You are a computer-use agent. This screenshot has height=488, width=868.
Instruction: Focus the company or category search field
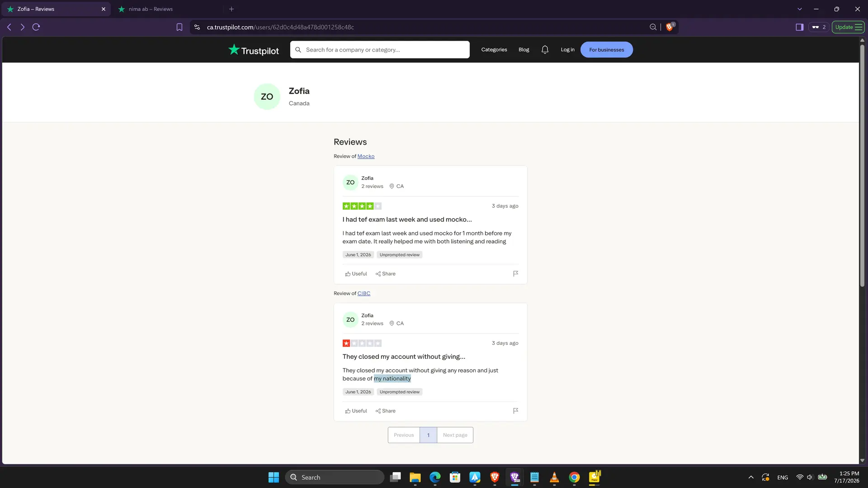[380, 50]
